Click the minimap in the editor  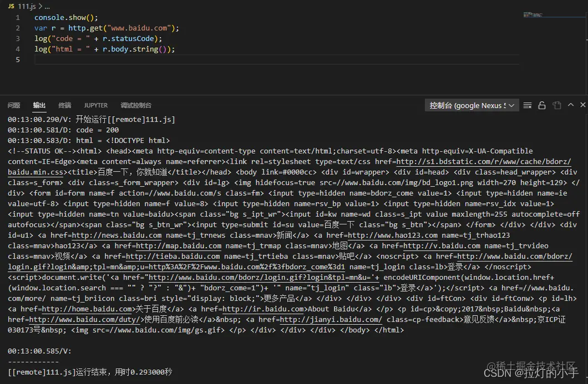click(533, 14)
